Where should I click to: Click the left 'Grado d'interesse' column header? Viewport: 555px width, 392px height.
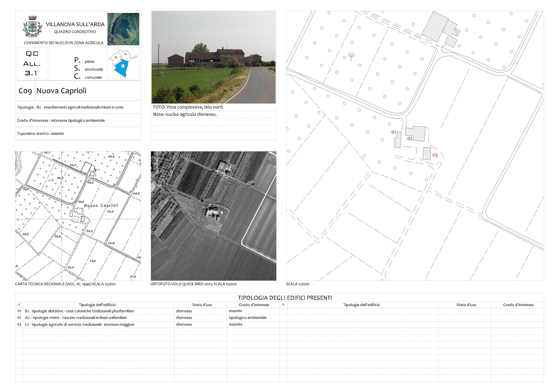coord(254,305)
